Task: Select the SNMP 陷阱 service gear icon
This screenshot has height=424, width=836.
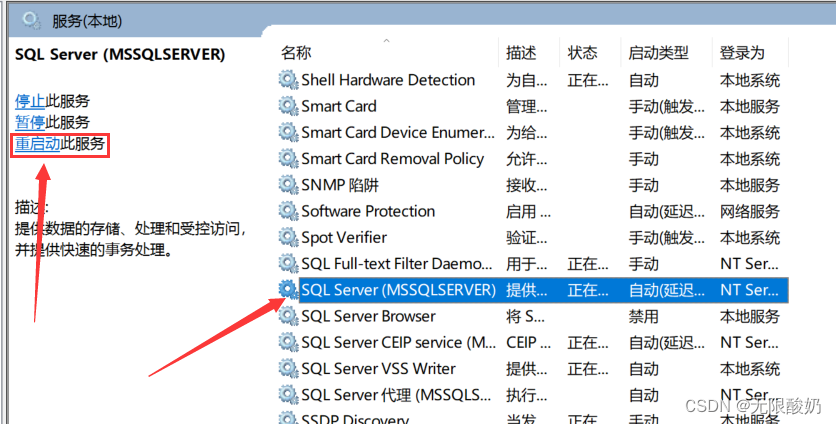Action: click(x=288, y=185)
